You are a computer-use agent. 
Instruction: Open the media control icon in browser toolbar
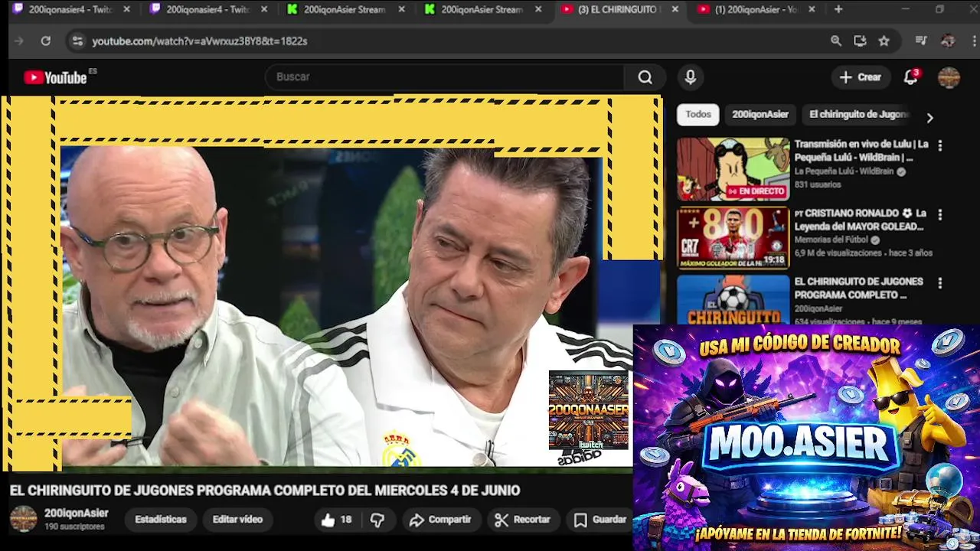921,41
